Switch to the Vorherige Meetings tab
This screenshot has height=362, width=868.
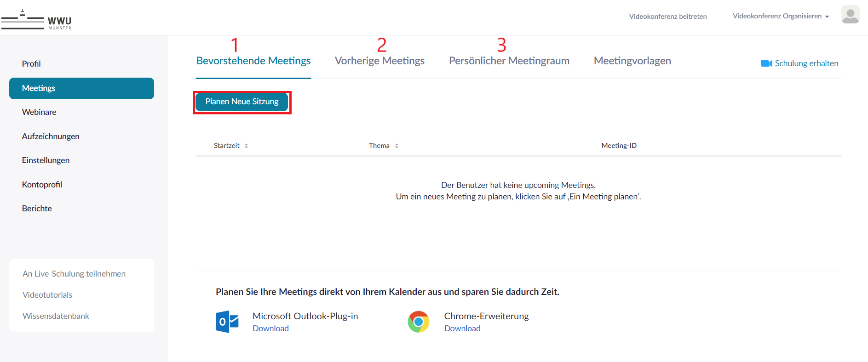379,61
